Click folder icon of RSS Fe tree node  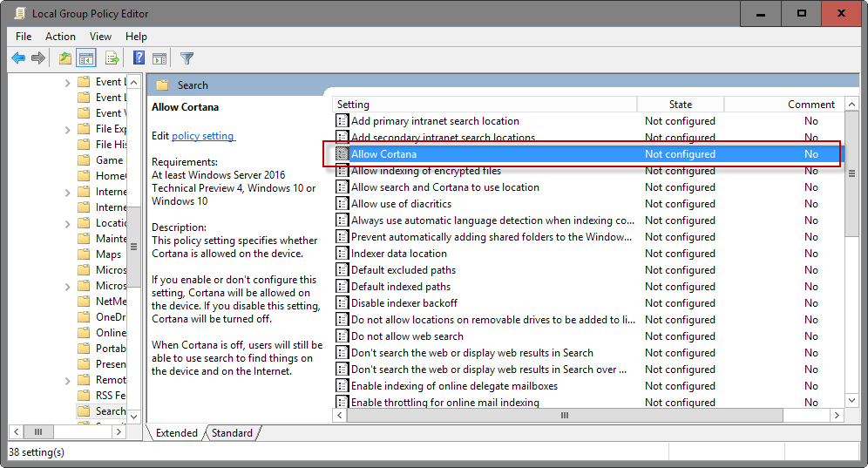point(84,395)
